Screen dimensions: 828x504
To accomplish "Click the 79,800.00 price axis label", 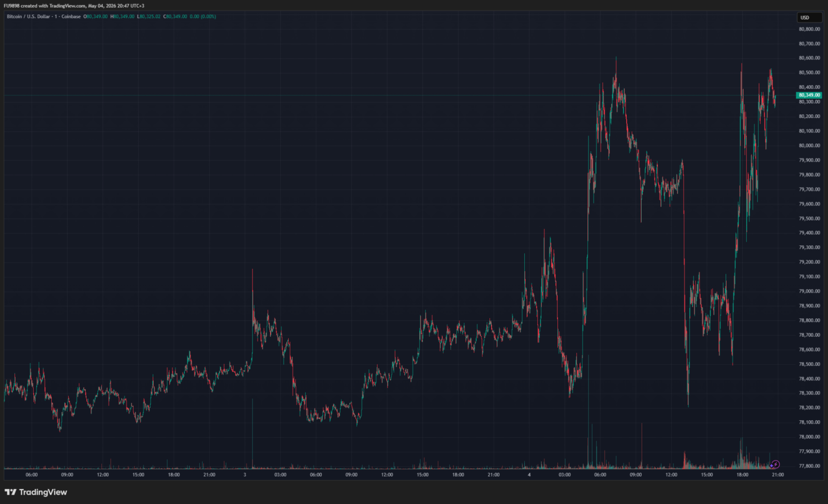I will pyautogui.click(x=809, y=175).
